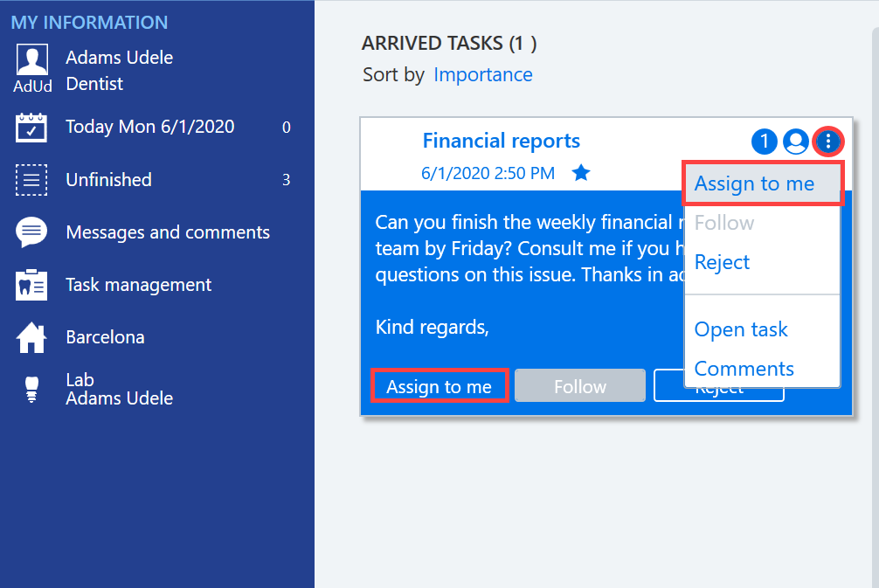Click the Today count 0
879x588 pixels.
click(286, 128)
